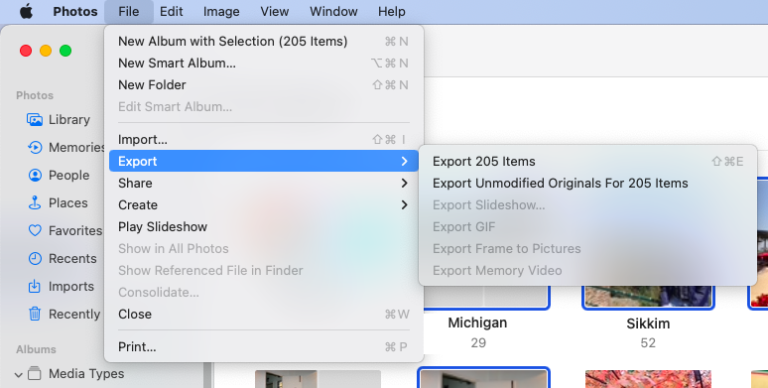Viewport: 768px width, 388px height.
Task: Close the File menu
Action: 128,11
